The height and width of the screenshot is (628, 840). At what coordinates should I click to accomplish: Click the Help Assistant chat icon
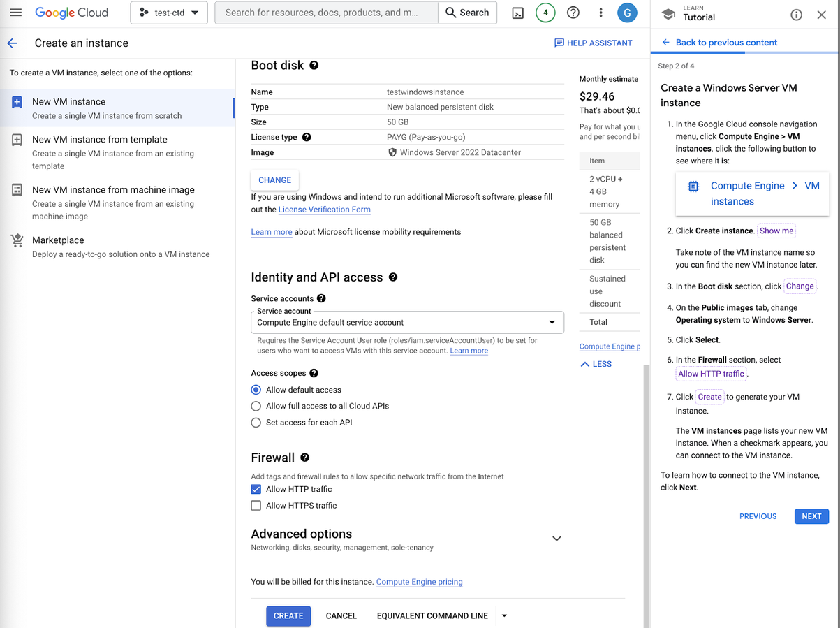click(559, 43)
